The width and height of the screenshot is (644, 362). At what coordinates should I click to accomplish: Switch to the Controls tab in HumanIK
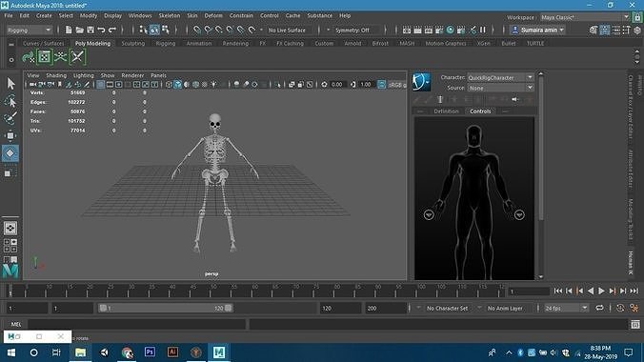tap(480, 111)
